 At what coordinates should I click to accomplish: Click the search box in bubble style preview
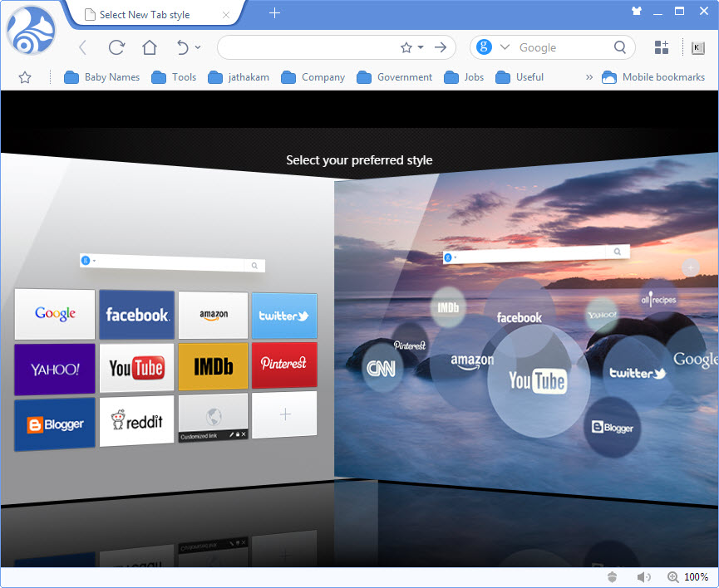[536, 254]
